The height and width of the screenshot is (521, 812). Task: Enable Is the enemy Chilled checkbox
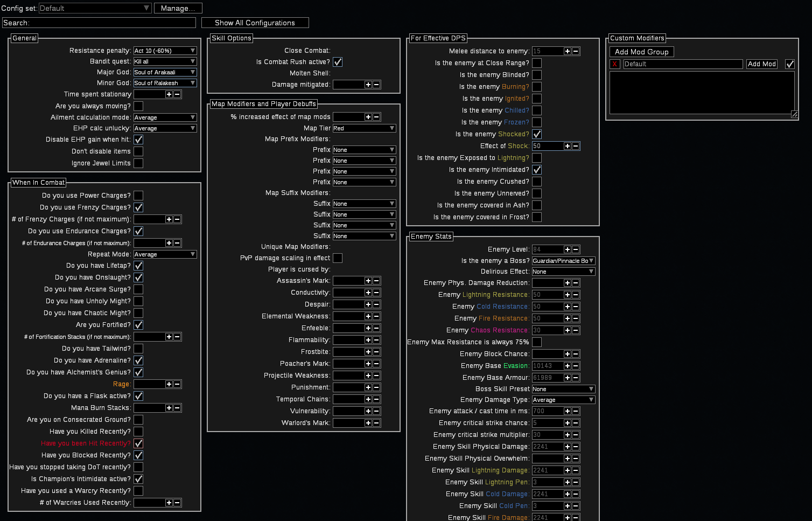(537, 110)
